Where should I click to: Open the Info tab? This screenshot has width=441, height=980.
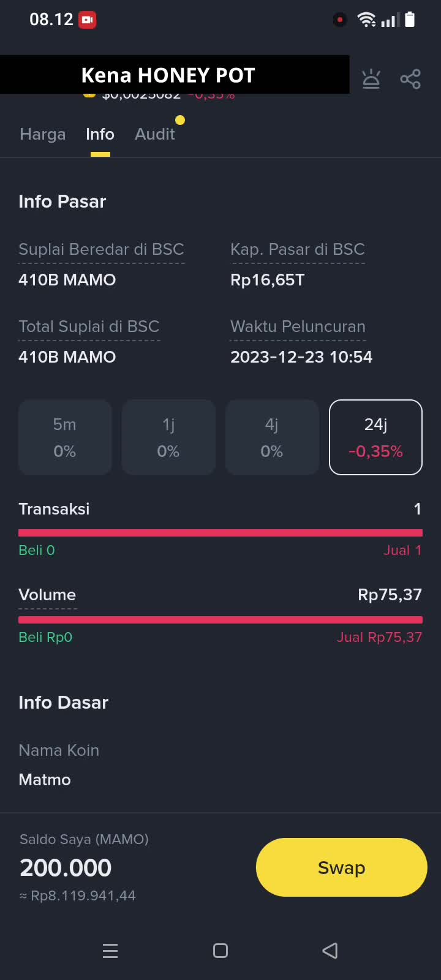pyautogui.click(x=100, y=134)
